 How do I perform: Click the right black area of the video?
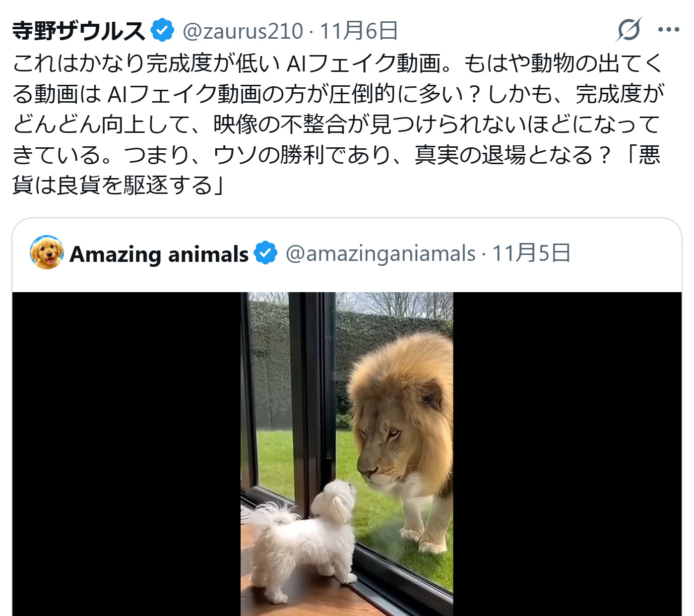click(x=568, y=454)
